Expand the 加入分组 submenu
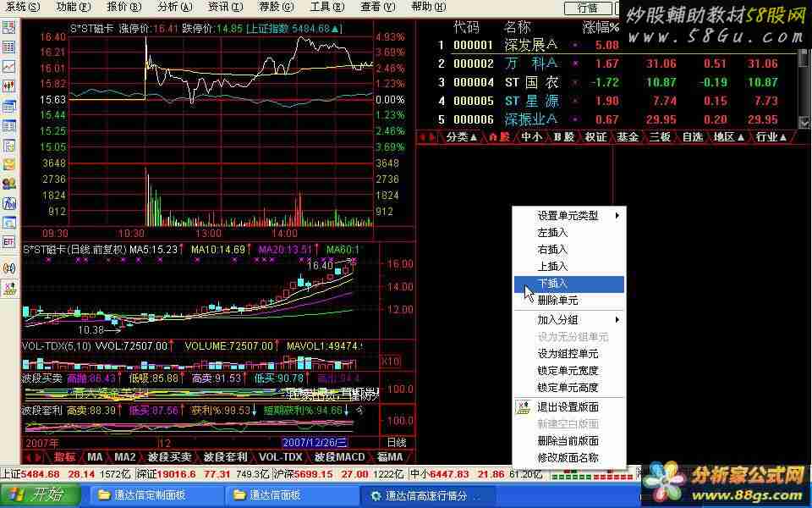 pos(568,320)
